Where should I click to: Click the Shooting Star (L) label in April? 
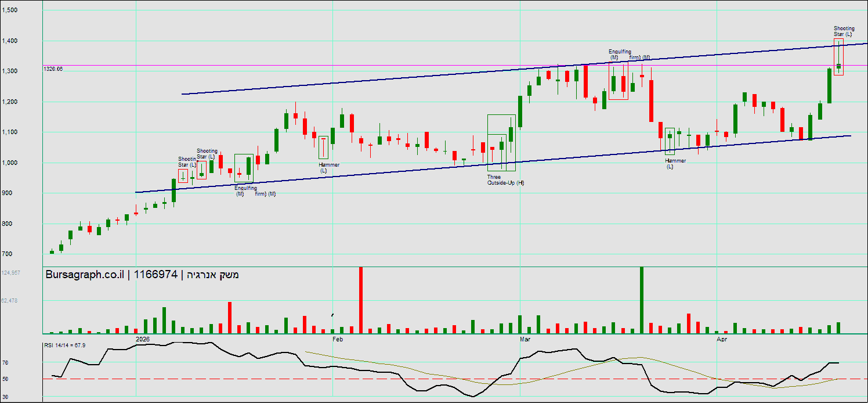pos(844,31)
